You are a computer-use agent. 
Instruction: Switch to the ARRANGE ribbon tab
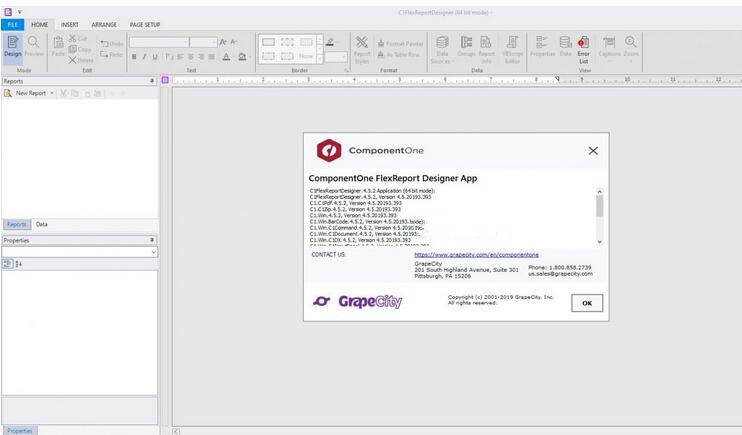[104, 25]
